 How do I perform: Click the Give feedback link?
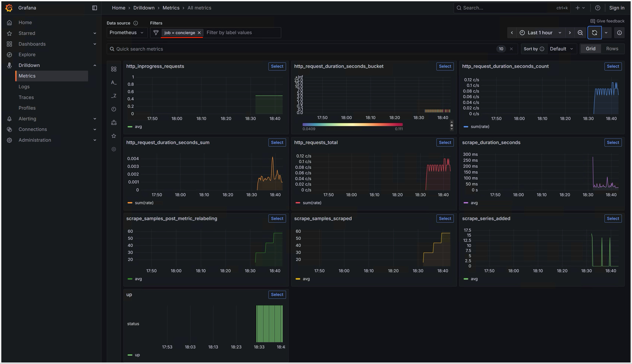[x=607, y=21]
